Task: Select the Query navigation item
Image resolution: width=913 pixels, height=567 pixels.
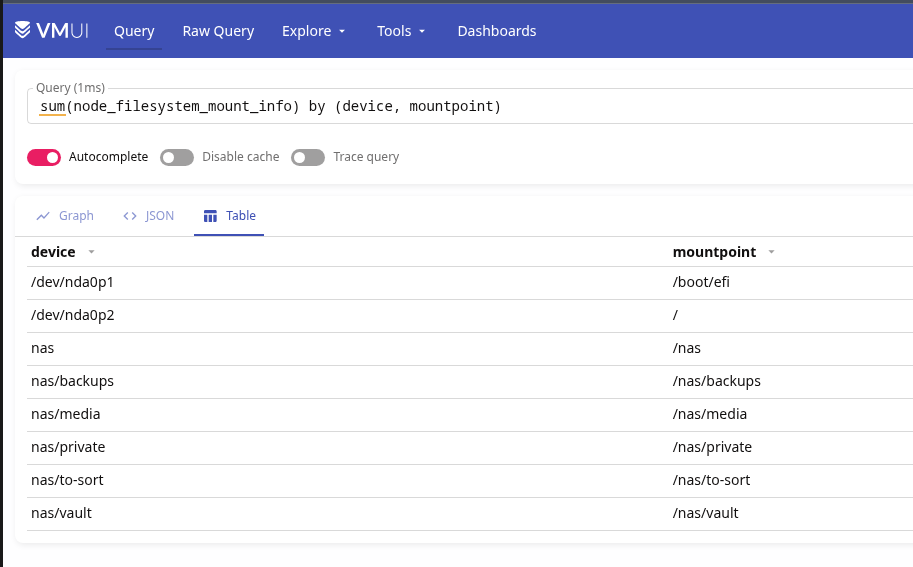Action: coord(134,31)
